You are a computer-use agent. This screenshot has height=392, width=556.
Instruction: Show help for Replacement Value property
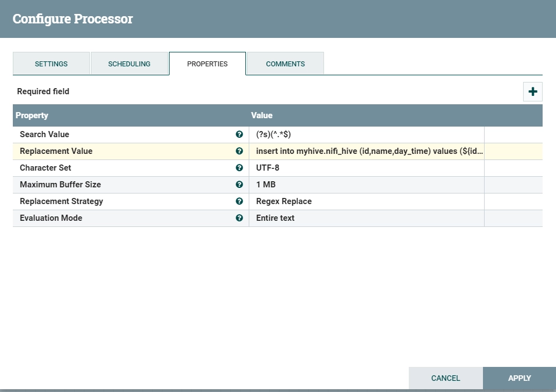click(239, 151)
